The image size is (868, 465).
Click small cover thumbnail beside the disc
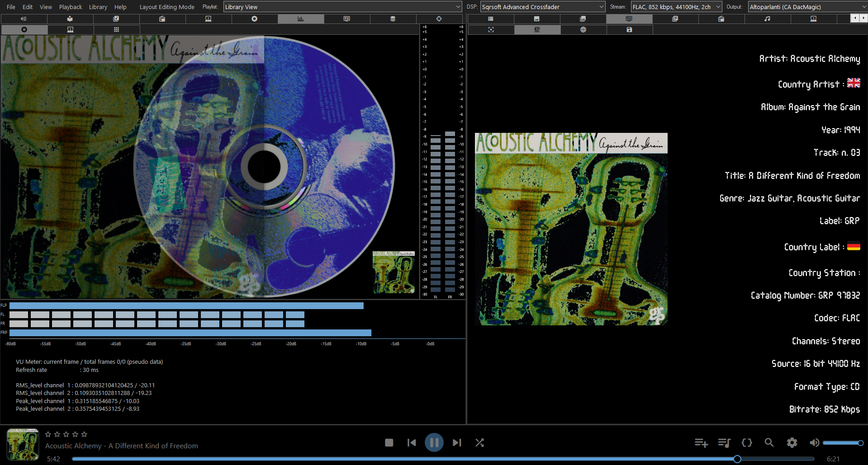[394, 272]
